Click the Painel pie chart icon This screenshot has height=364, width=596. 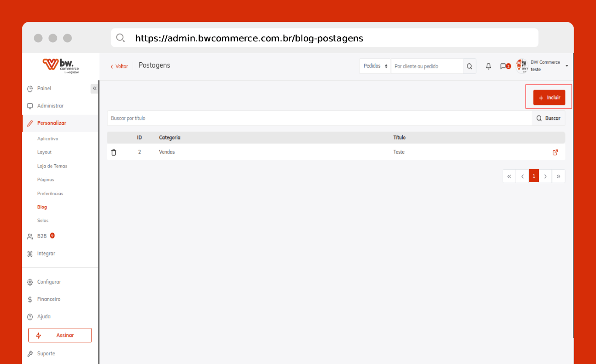[x=30, y=88]
